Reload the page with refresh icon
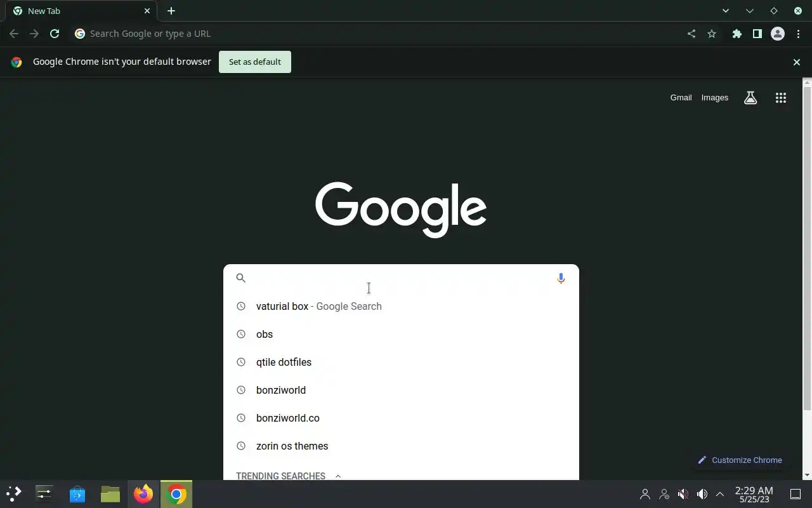812x508 pixels. tap(55, 34)
